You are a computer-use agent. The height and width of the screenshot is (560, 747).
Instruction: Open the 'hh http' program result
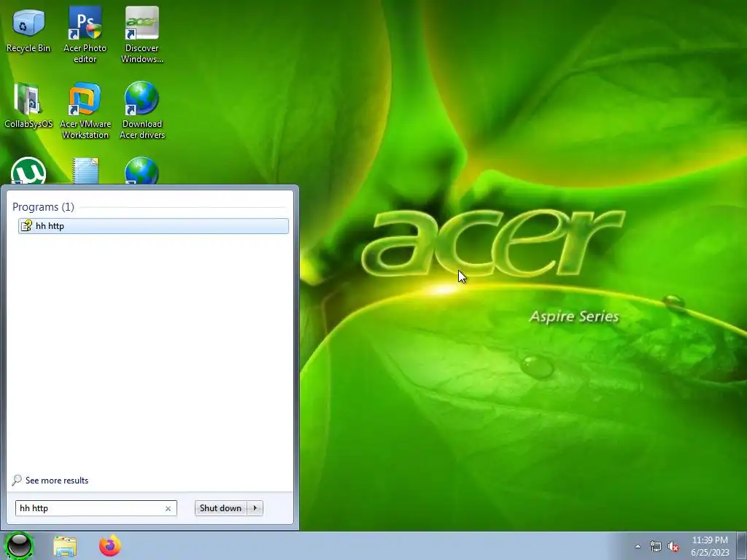tap(153, 226)
